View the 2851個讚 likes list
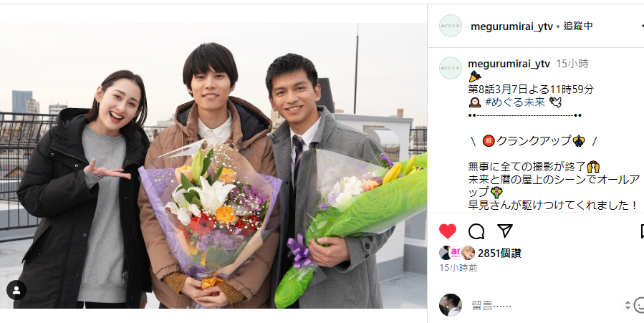644x323 pixels. (x=499, y=254)
